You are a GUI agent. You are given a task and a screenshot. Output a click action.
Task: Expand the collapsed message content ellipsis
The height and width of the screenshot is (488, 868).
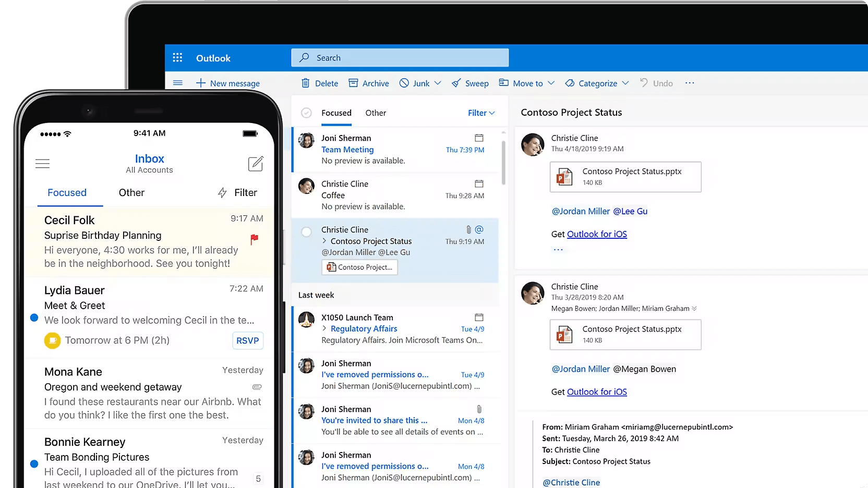pos(558,250)
